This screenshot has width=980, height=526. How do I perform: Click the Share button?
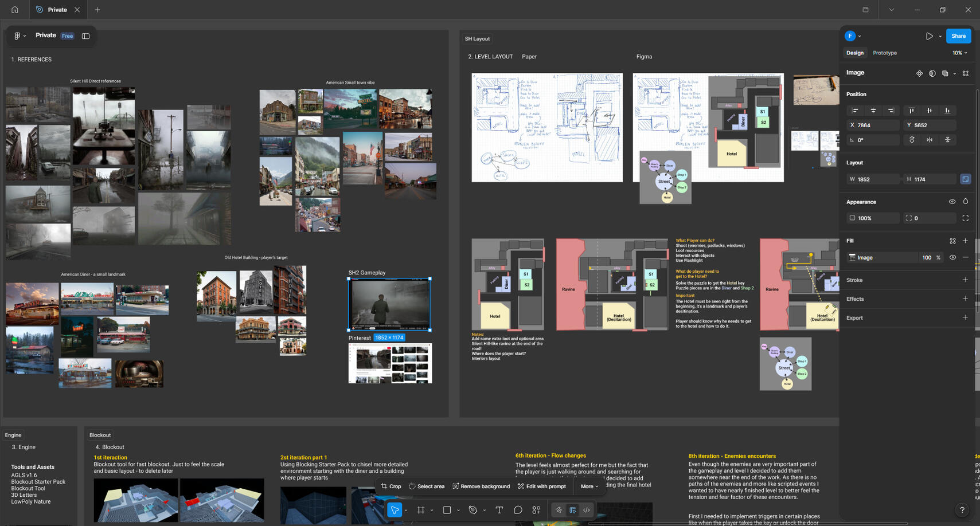[x=958, y=36]
